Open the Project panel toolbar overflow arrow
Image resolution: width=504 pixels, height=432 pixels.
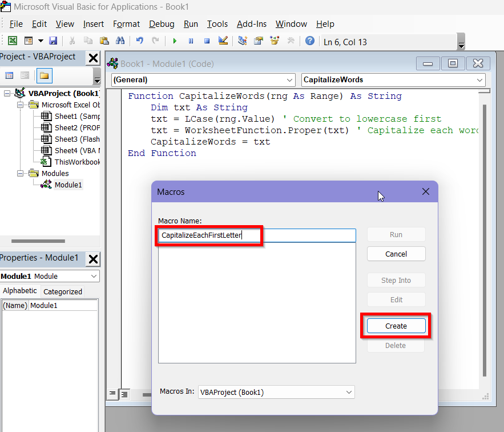pos(97,76)
